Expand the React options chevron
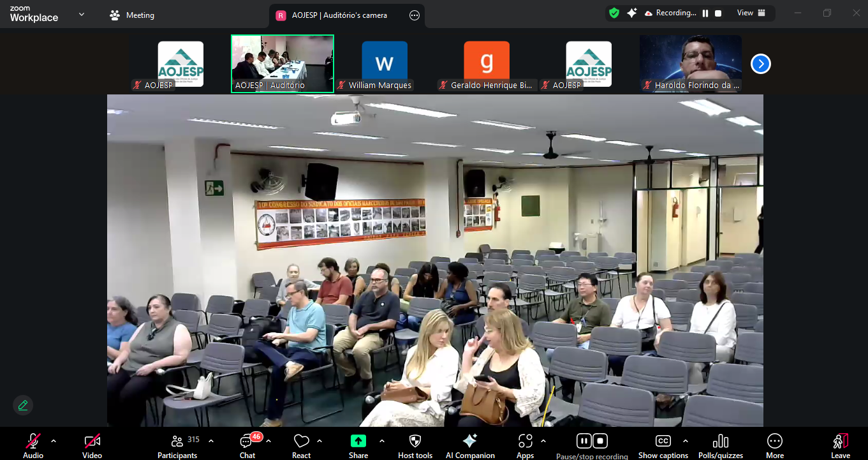Viewport: 868px width, 460px height. pyautogui.click(x=320, y=441)
